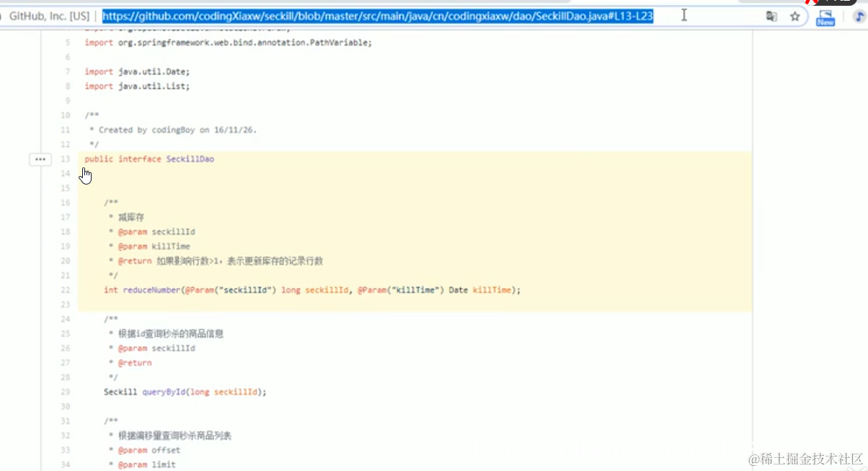Screen dimensions: 868x471
Task: Click the music note profile icon
Action: point(859,17)
